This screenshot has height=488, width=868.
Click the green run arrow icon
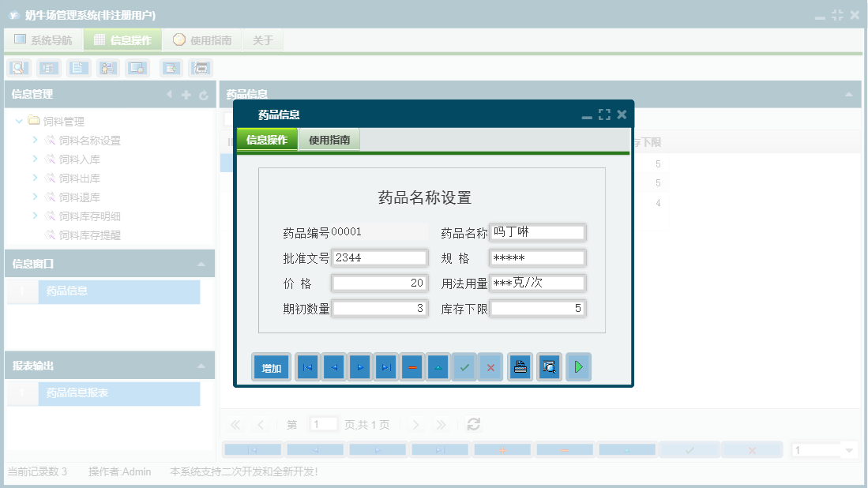pyautogui.click(x=578, y=366)
